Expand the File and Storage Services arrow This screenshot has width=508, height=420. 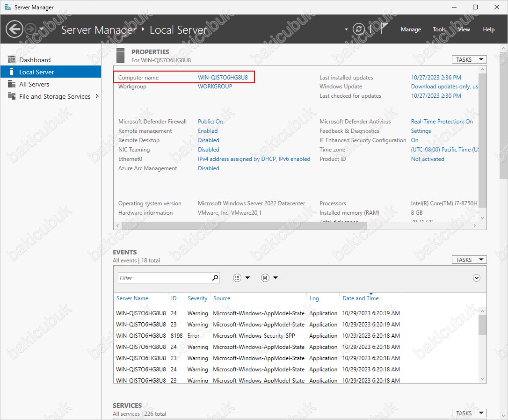(x=97, y=96)
